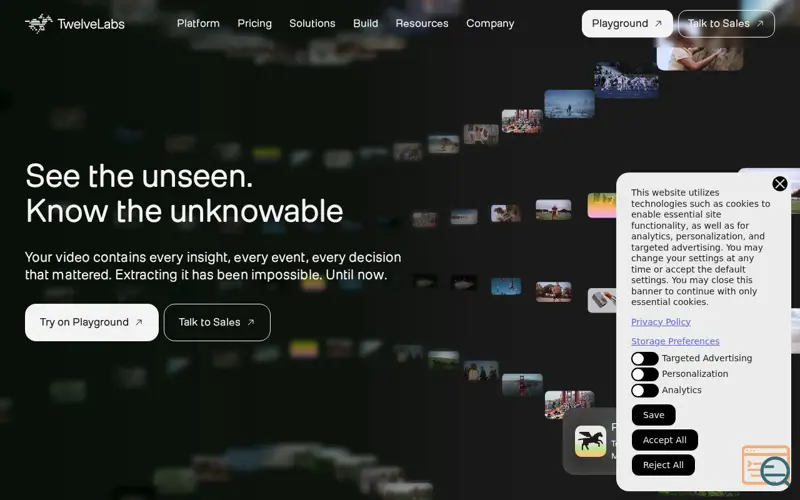Screen dimensions: 800x500
Task: Open the Storage Preferences link
Action: pyautogui.click(x=675, y=341)
